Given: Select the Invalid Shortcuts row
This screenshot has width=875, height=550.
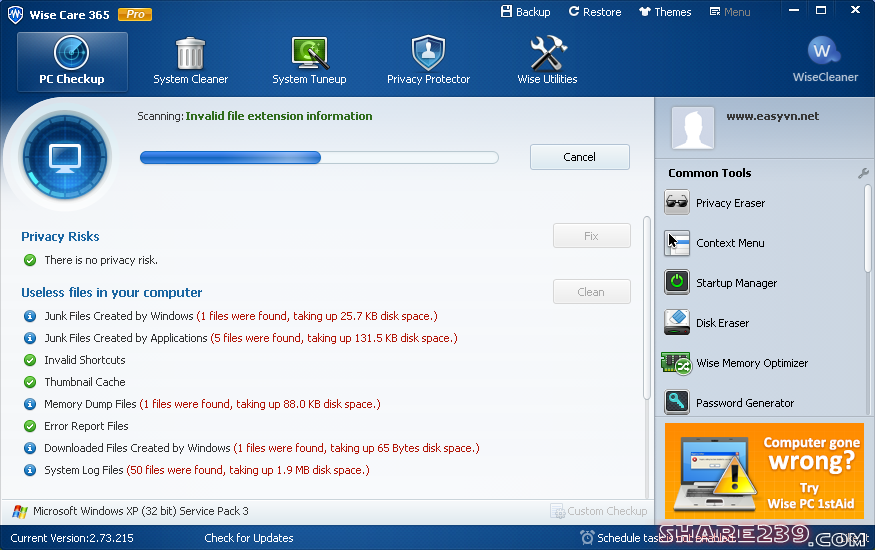Looking at the screenshot, I should click(x=75, y=360).
